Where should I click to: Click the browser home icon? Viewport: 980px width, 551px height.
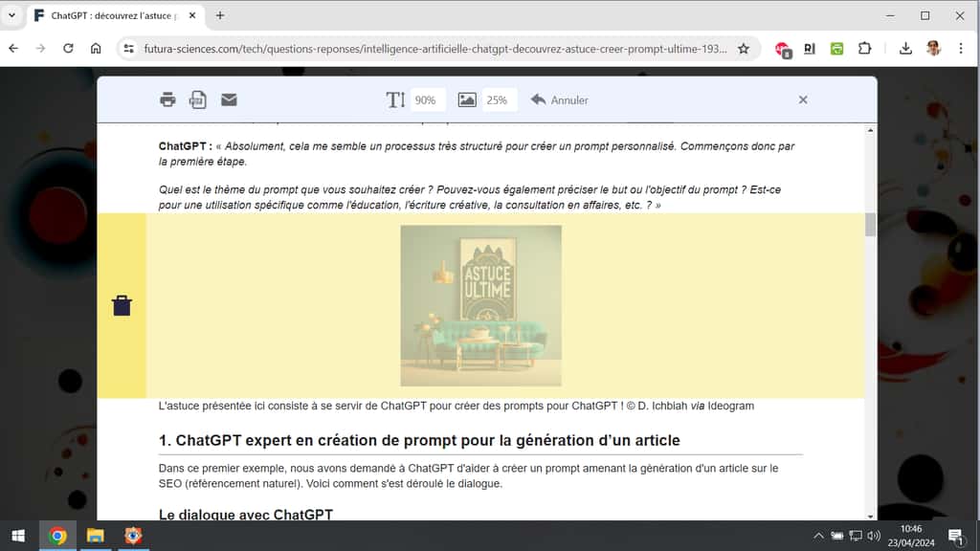tap(96, 48)
